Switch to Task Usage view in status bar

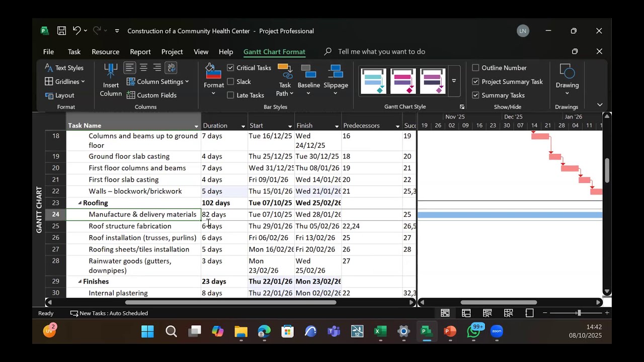[466, 313]
